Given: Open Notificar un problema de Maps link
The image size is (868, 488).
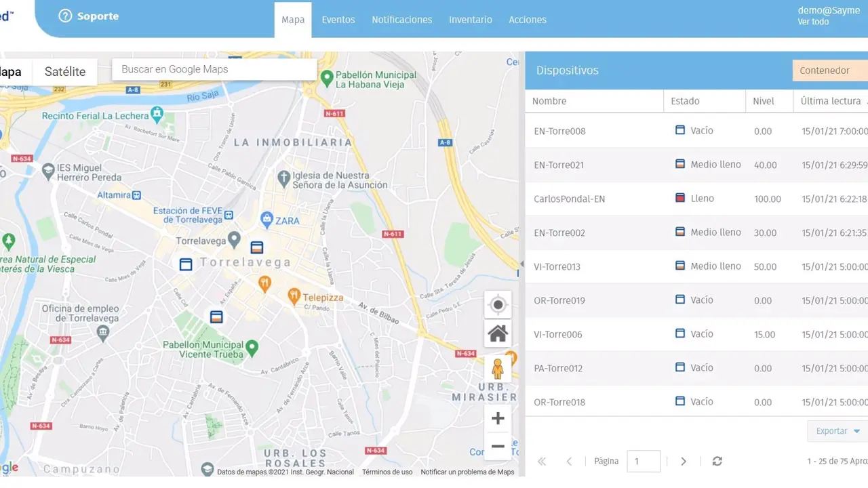Looking at the screenshot, I should point(467,472).
